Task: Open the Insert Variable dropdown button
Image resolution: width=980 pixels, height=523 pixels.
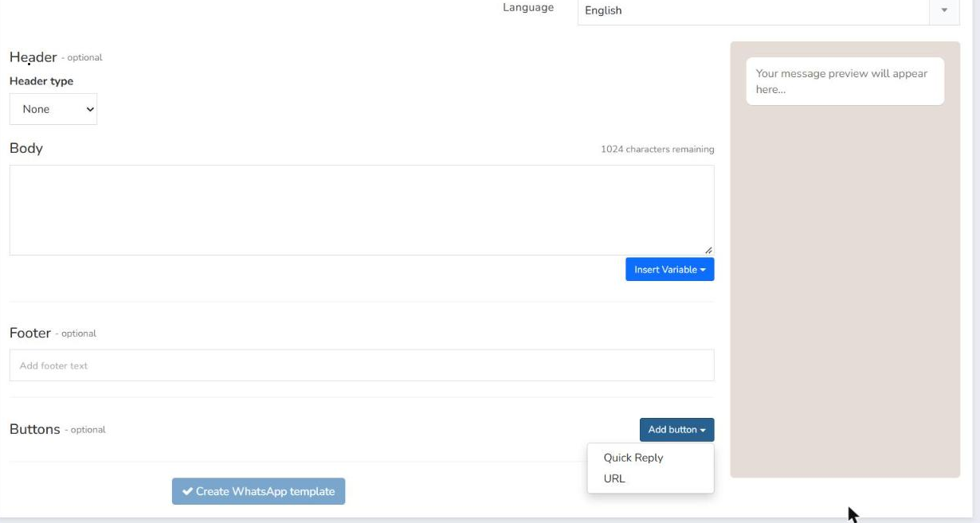Action: point(669,270)
